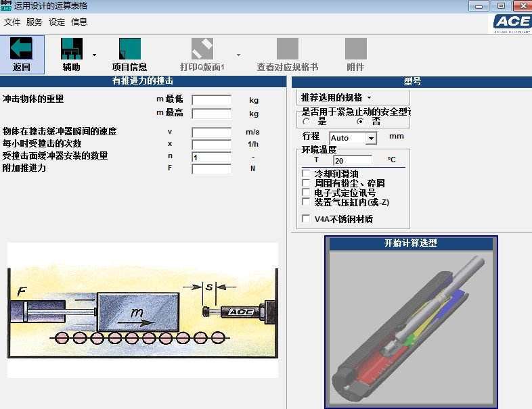Viewport: 532px width, 409px height.
Task: Minimize the window
Action: [479, 6]
